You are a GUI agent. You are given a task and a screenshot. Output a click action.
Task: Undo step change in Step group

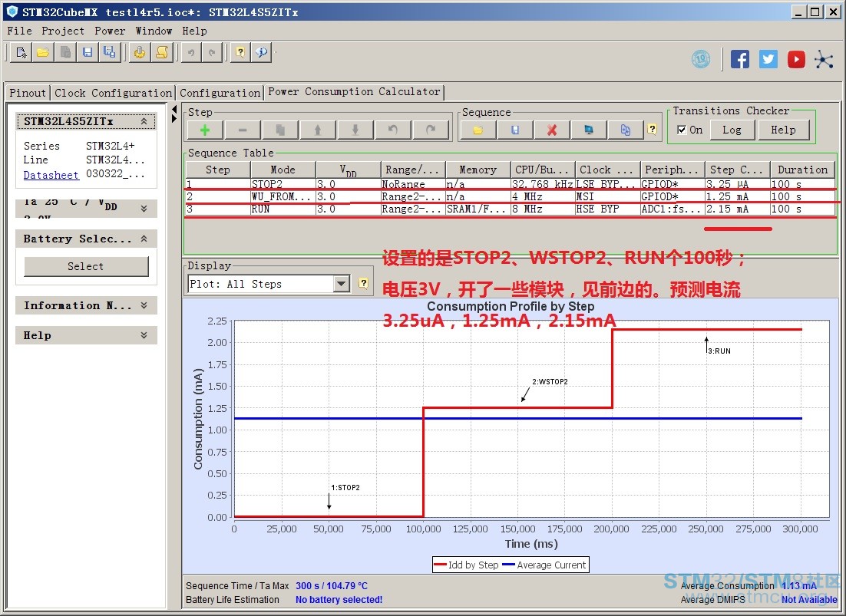(x=393, y=130)
